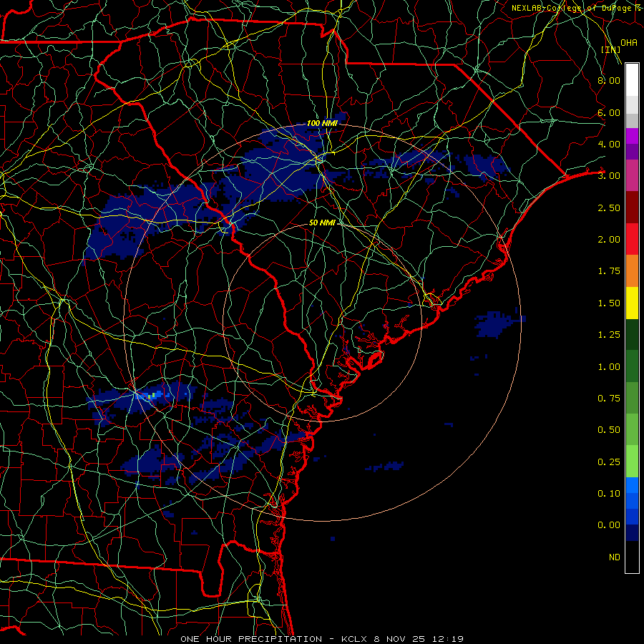The width and height of the screenshot is (644, 644).
Task: Select the pink legend swatch near 3.00
Action: 632,175
